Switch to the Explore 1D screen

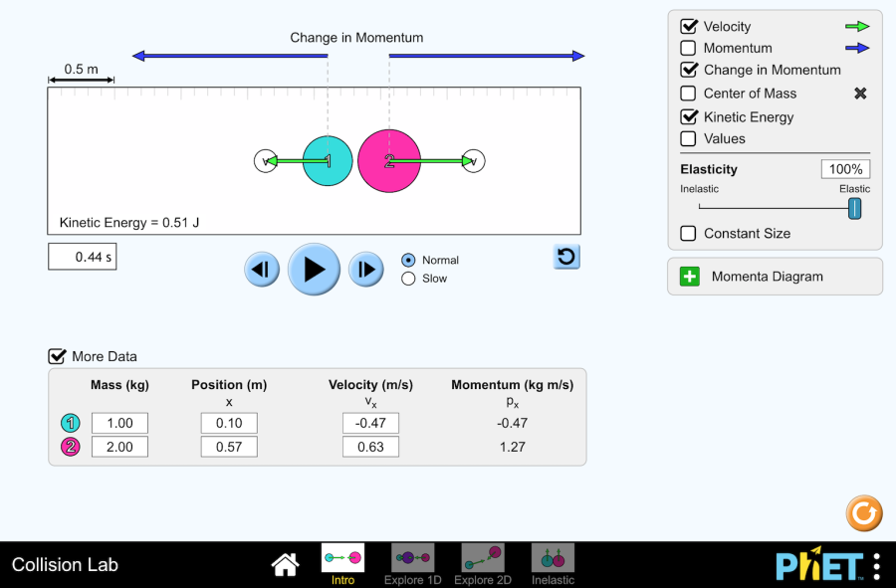pyautogui.click(x=412, y=563)
